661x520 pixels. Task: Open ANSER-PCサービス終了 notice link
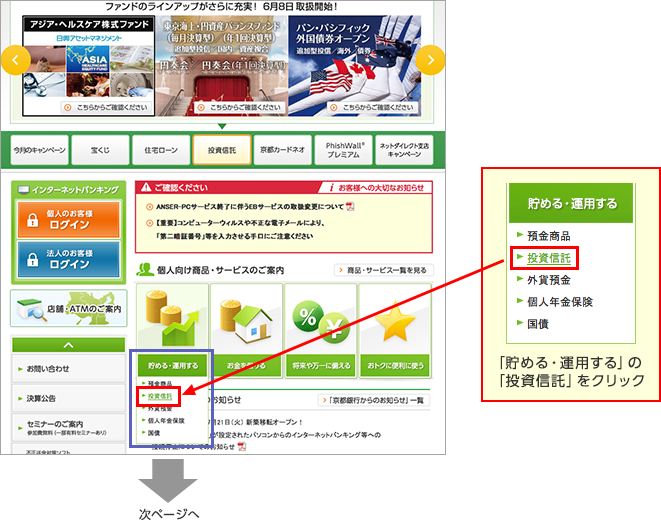250,207
